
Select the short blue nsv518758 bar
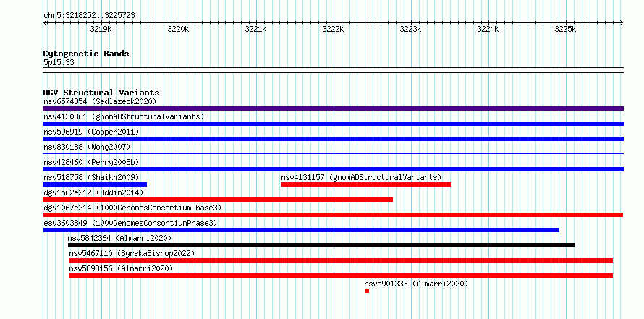[x=95, y=184]
